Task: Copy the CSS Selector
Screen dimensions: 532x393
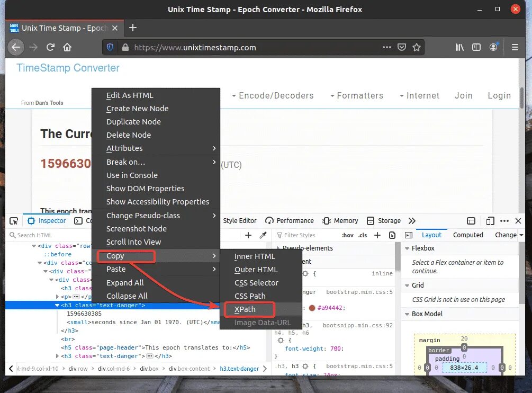Action: coord(260,283)
